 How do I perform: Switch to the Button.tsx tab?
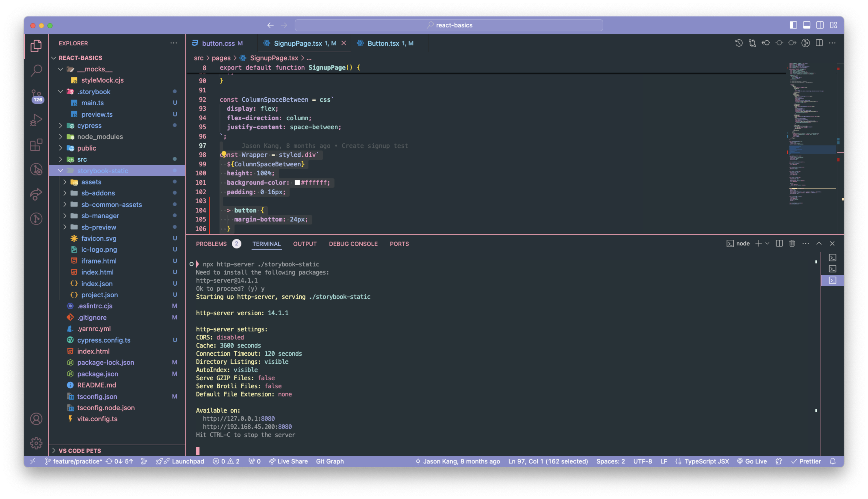(x=390, y=43)
